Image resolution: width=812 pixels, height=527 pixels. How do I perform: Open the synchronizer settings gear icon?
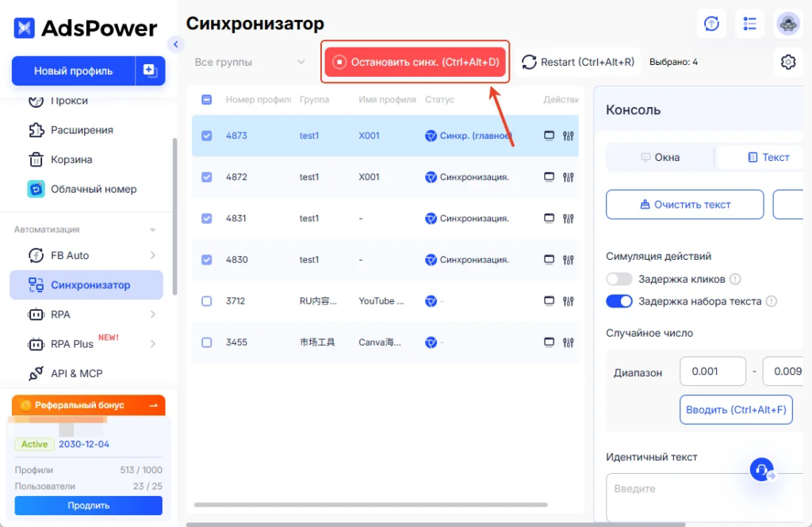coord(787,62)
